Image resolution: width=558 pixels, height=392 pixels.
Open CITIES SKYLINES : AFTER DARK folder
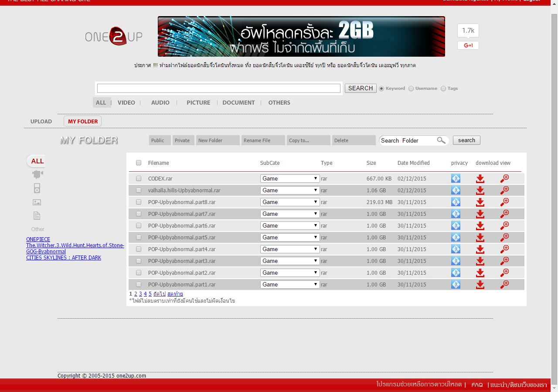click(x=64, y=258)
